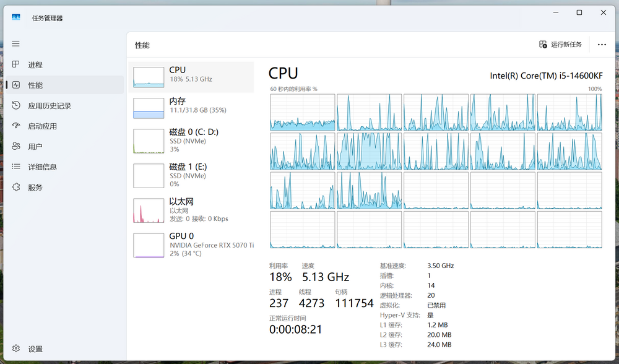Screen dimensions: 619x364
Task: Click the 启动应用 speedometer icon
Action: point(16,126)
